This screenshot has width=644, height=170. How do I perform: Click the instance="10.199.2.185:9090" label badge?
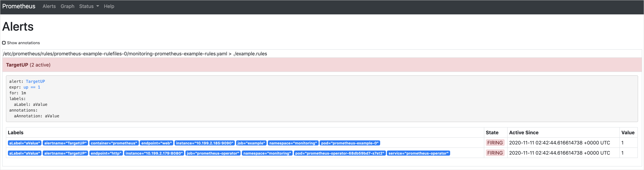coord(204,143)
